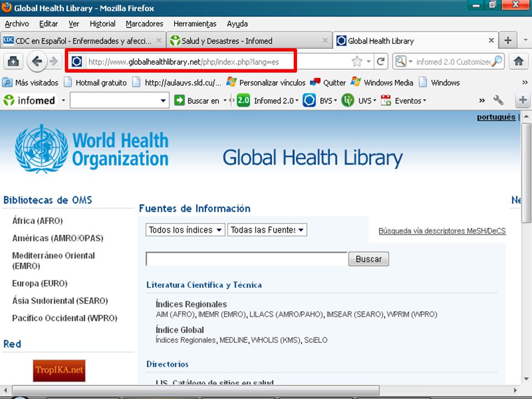Click the World Health Organization logo

pos(91,149)
